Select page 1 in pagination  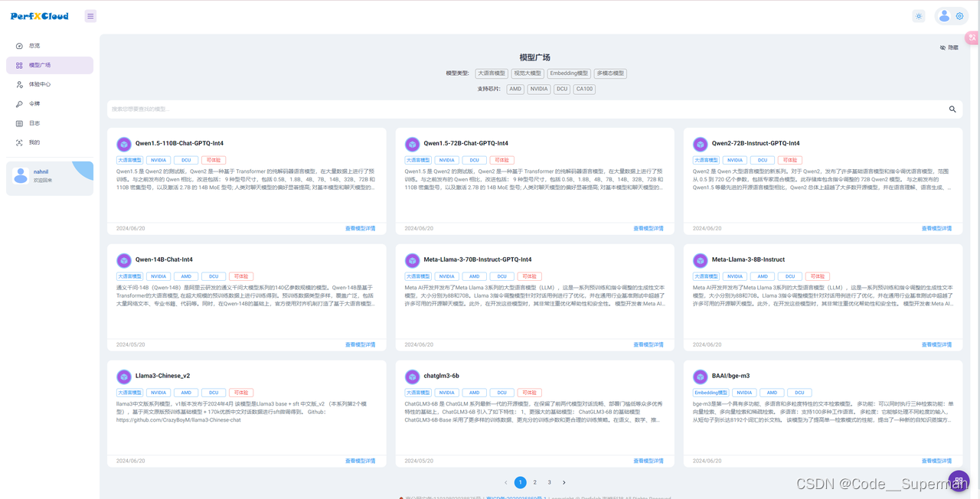(521, 482)
